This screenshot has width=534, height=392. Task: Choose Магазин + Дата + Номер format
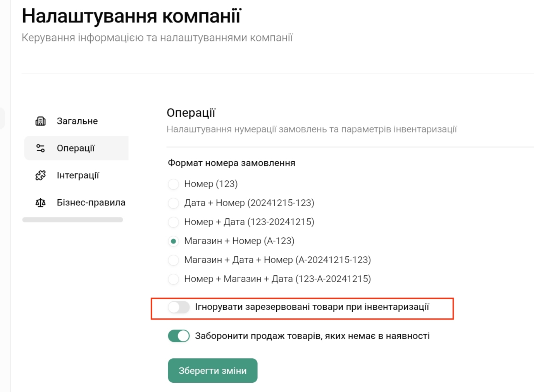(173, 260)
